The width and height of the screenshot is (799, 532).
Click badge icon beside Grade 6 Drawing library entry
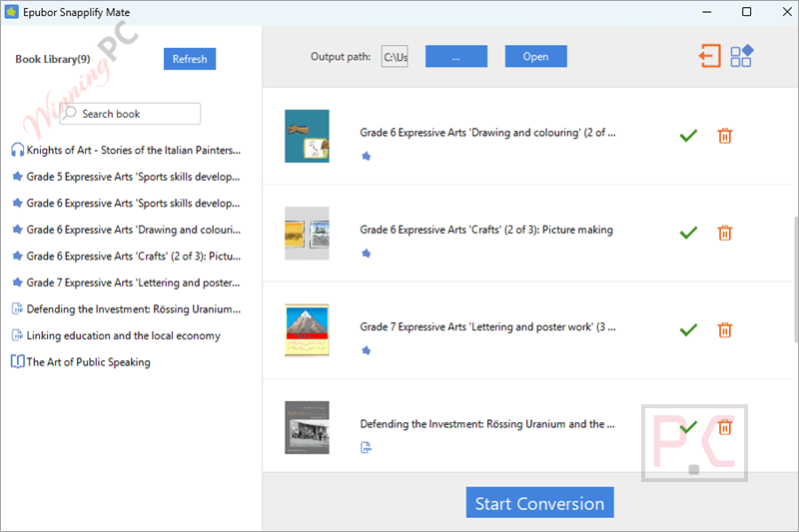[17, 230]
